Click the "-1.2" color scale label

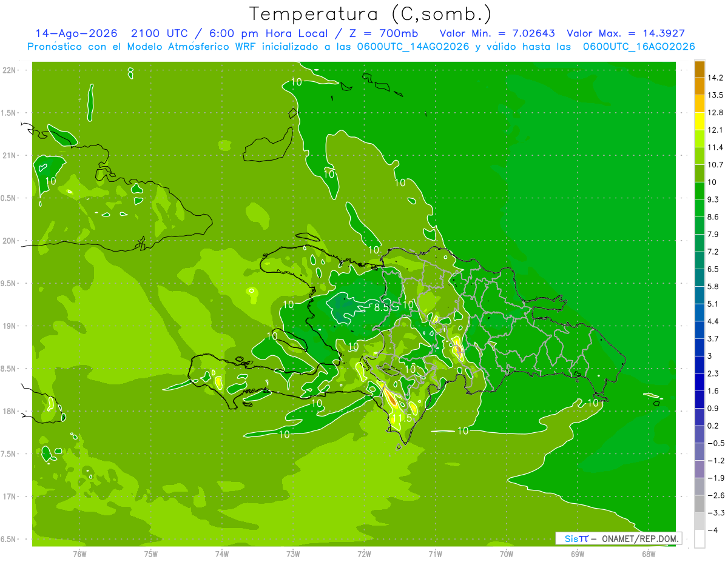tap(715, 461)
